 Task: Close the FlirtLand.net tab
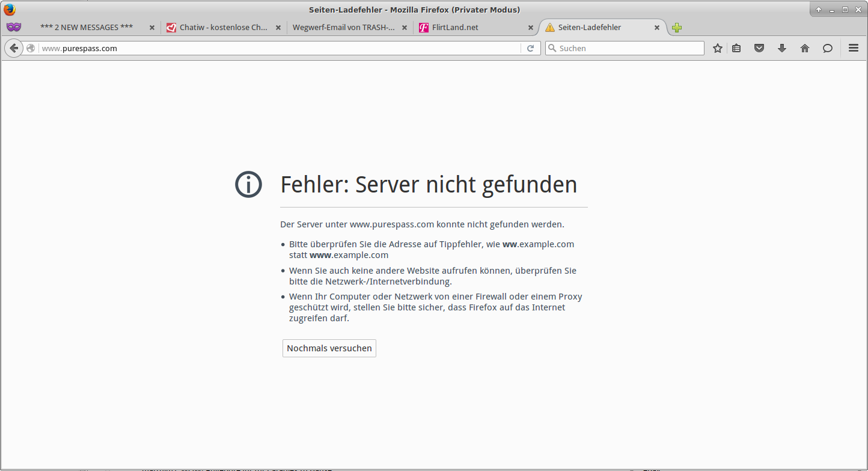531,28
